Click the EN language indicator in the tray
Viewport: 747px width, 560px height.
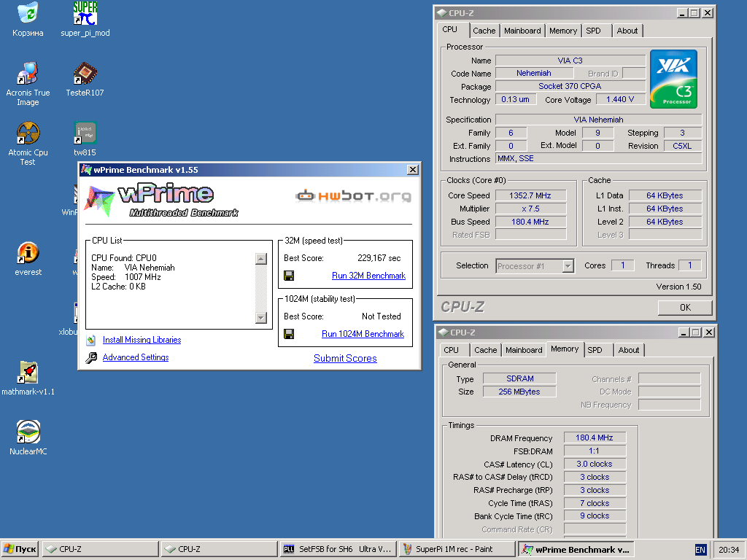click(x=700, y=550)
